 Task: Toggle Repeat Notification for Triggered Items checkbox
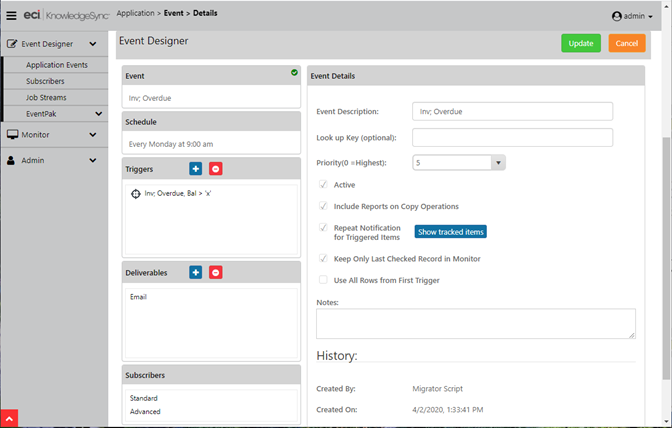click(323, 227)
